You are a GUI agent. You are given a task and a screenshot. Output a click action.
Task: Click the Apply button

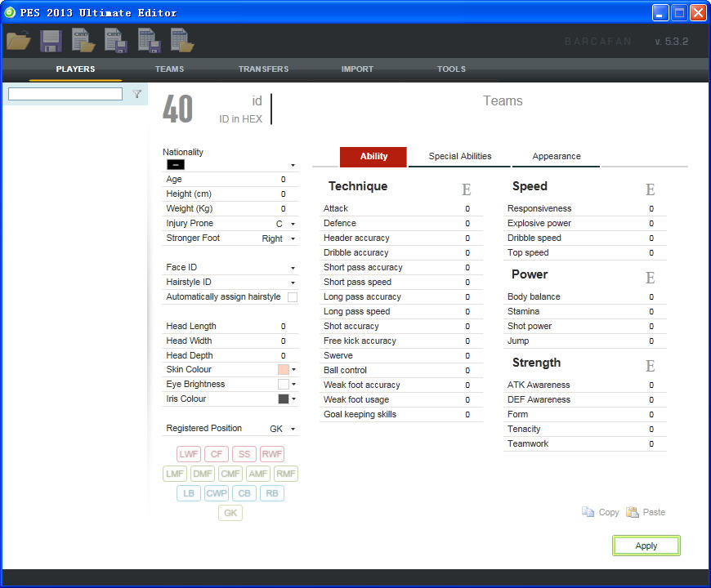coord(646,546)
